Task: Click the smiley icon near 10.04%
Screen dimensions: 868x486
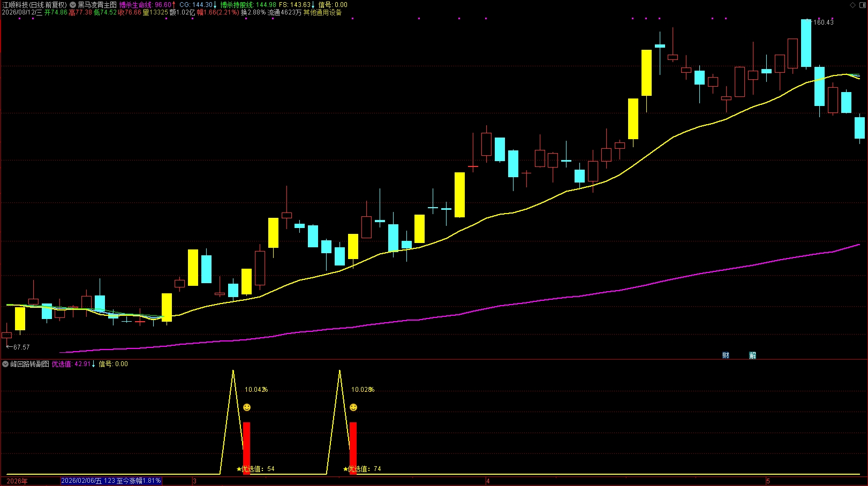Action: (247, 407)
